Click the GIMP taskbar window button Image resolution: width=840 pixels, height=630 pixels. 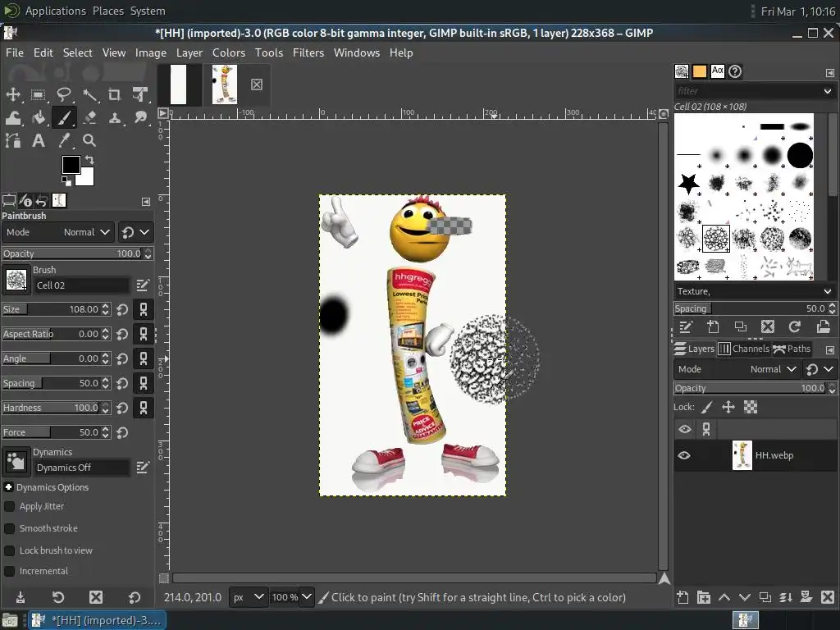(x=97, y=620)
